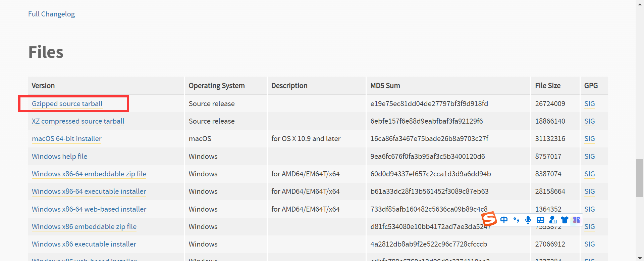Open SIG link for Gzipped source tarball
This screenshot has height=261, width=644.
point(589,104)
